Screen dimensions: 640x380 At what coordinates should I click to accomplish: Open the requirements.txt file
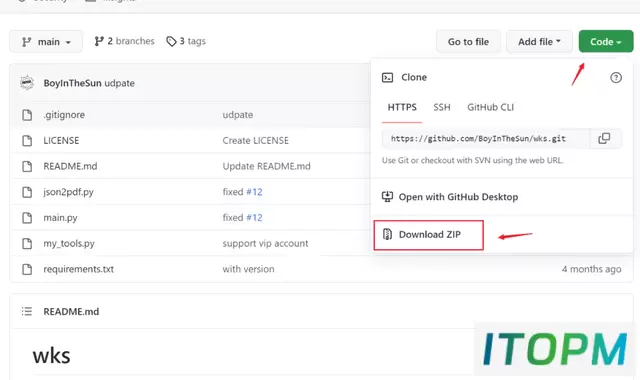tap(78, 269)
